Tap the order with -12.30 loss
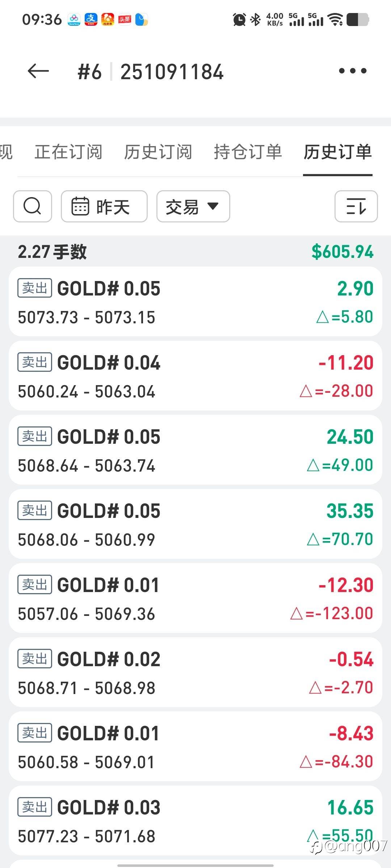Image resolution: width=391 pixels, height=868 pixels. [195, 598]
